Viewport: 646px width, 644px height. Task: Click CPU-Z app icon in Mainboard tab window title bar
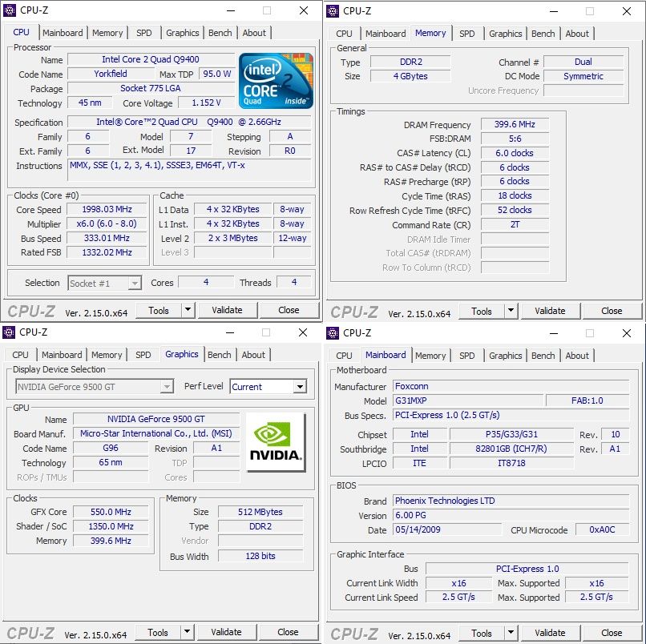(x=332, y=332)
